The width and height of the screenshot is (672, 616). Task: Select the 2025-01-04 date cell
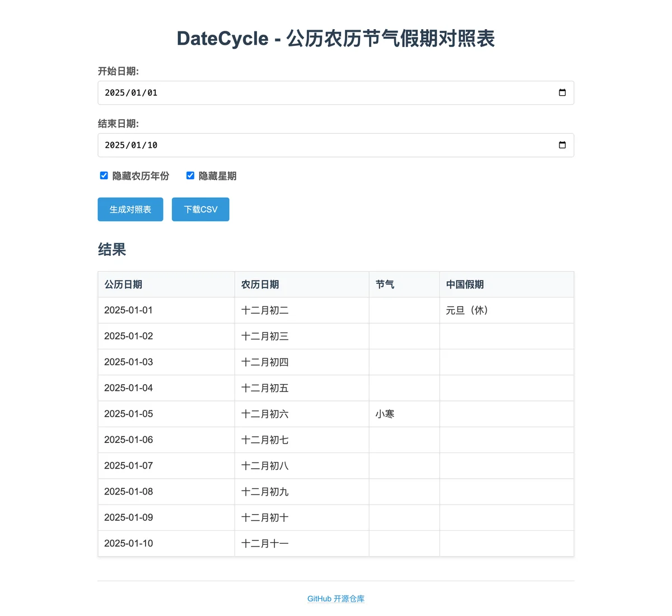[x=166, y=388]
